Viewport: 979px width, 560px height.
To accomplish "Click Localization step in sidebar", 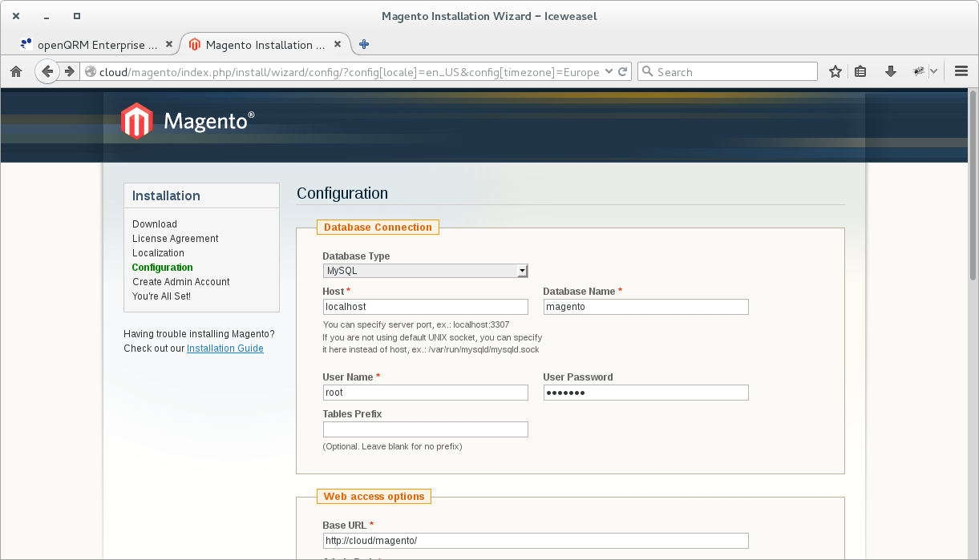I will (x=158, y=253).
